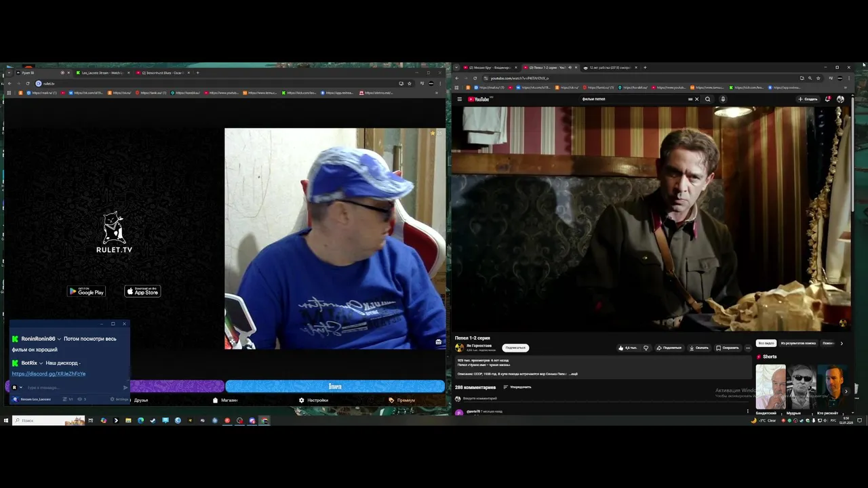Screen dimensions: 868x488
Task: Download rulet.tv from the App Store
Action: (x=142, y=291)
